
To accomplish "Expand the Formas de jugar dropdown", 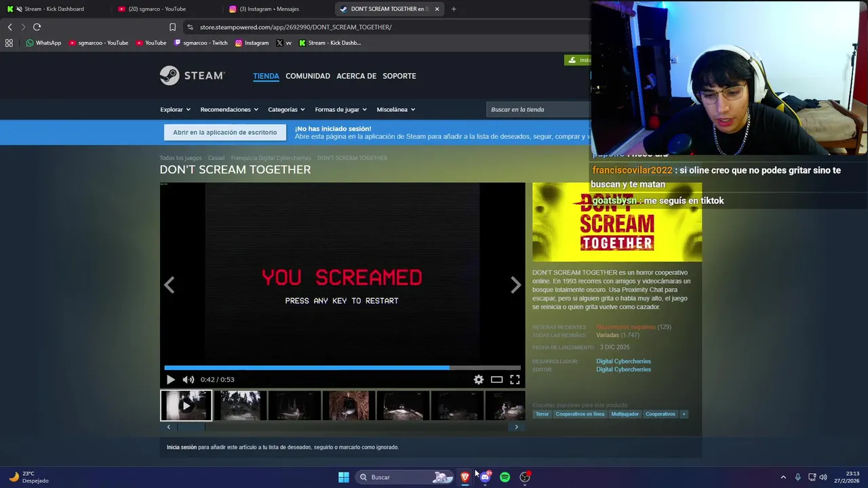I will [x=340, y=109].
